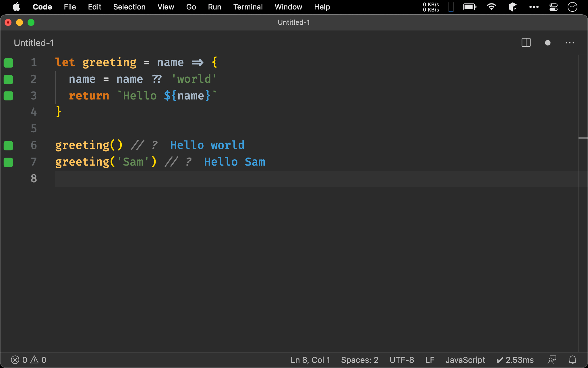Click green coverage marker on line 6
This screenshot has height=368, width=588.
pyautogui.click(x=8, y=145)
